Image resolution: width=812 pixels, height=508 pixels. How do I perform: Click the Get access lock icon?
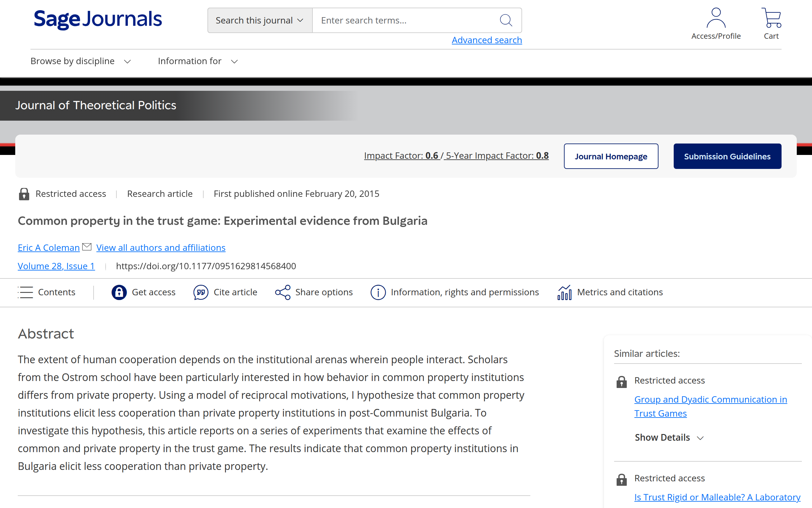click(x=119, y=292)
